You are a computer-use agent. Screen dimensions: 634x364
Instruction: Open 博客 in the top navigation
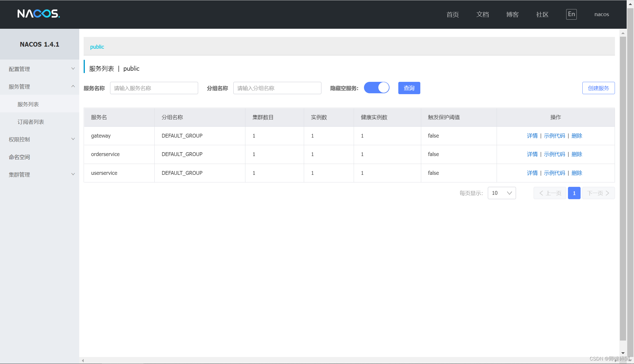(512, 14)
